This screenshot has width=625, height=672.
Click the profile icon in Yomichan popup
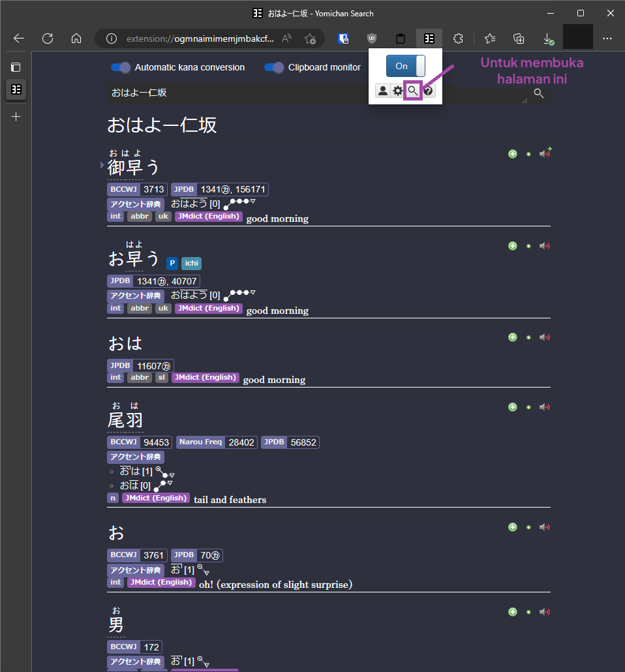click(383, 91)
